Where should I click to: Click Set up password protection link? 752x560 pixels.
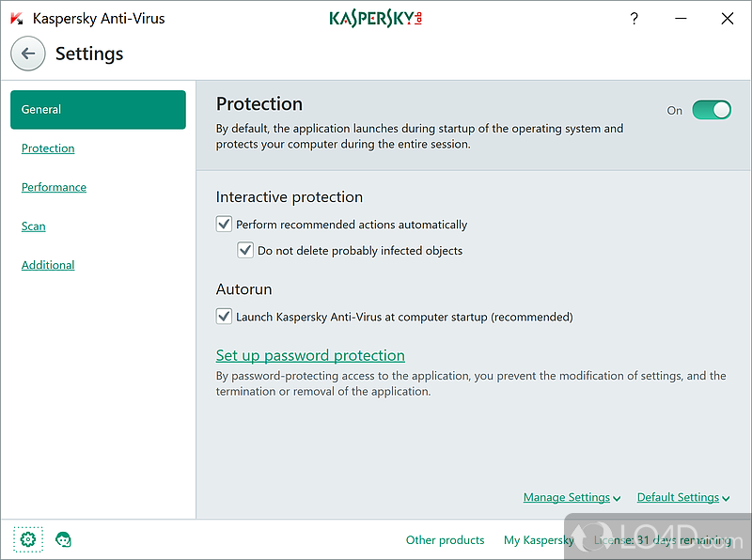tap(310, 355)
